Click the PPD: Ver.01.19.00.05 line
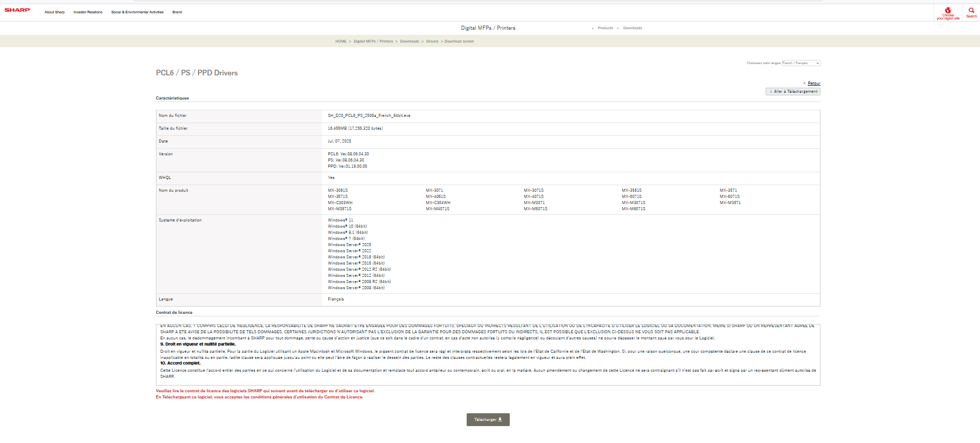 (x=347, y=166)
